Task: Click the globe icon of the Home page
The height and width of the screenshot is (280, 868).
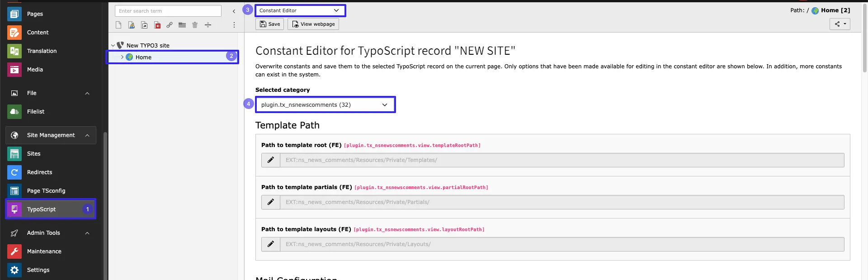Action: (x=129, y=57)
